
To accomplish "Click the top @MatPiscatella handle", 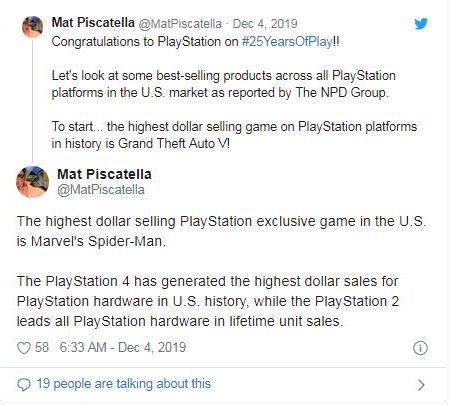I will tap(180, 24).
